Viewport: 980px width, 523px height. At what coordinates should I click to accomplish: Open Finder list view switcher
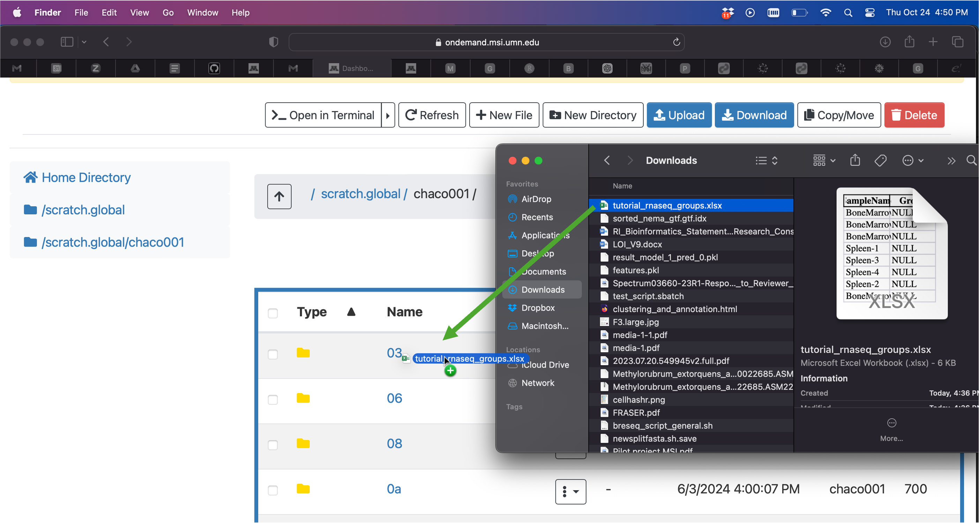pos(766,161)
